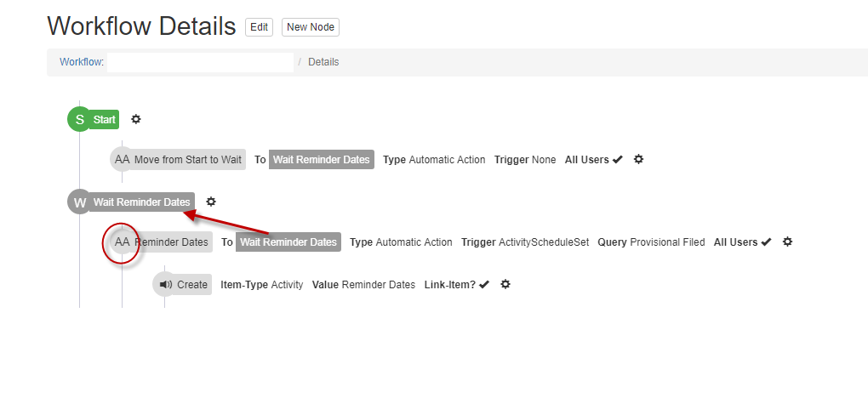This screenshot has width=868, height=398.
Task: Select the Details breadcrumb item
Action: (323, 62)
